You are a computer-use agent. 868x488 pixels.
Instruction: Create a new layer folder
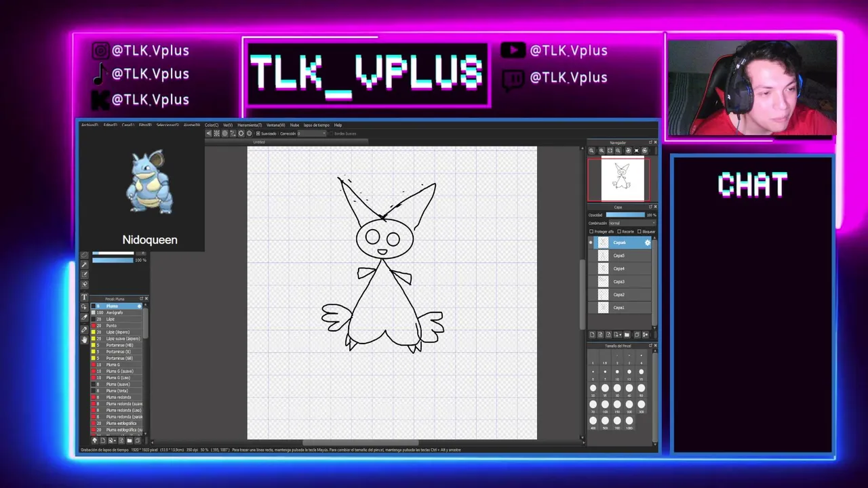click(627, 334)
